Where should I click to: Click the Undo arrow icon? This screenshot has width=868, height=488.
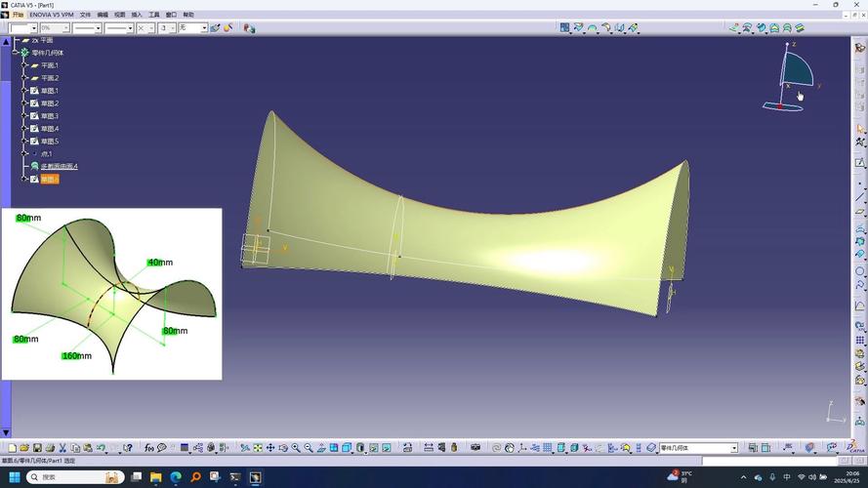pyautogui.click(x=102, y=448)
